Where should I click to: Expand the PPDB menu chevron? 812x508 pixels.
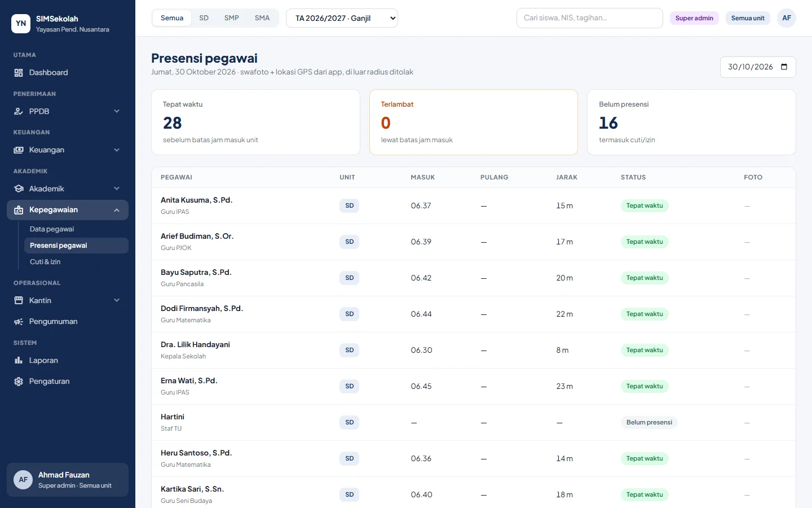tap(117, 112)
